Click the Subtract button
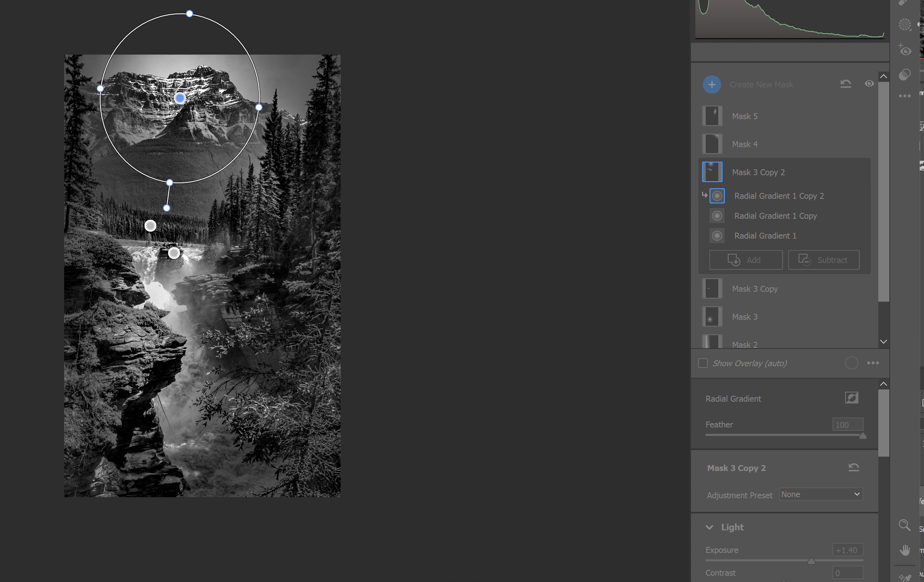 click(x=823, y=260)
